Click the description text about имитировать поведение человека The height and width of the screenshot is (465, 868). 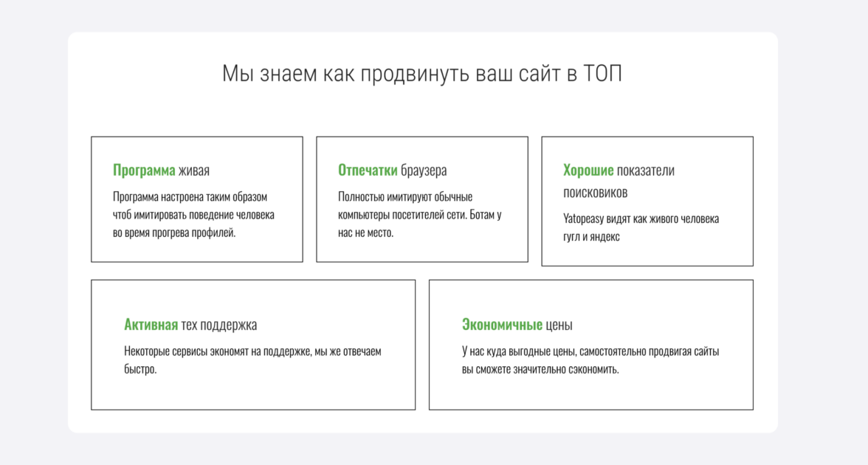193,215
